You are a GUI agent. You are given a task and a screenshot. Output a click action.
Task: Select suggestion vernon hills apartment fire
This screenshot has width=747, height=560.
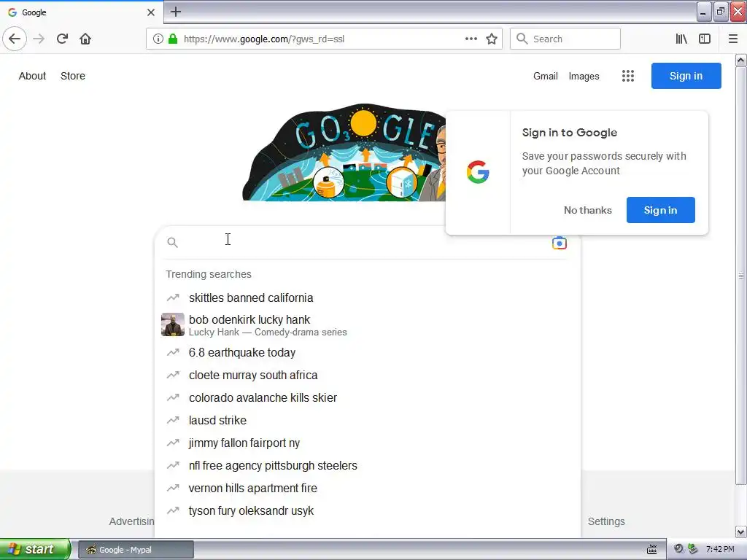point(367,488)
